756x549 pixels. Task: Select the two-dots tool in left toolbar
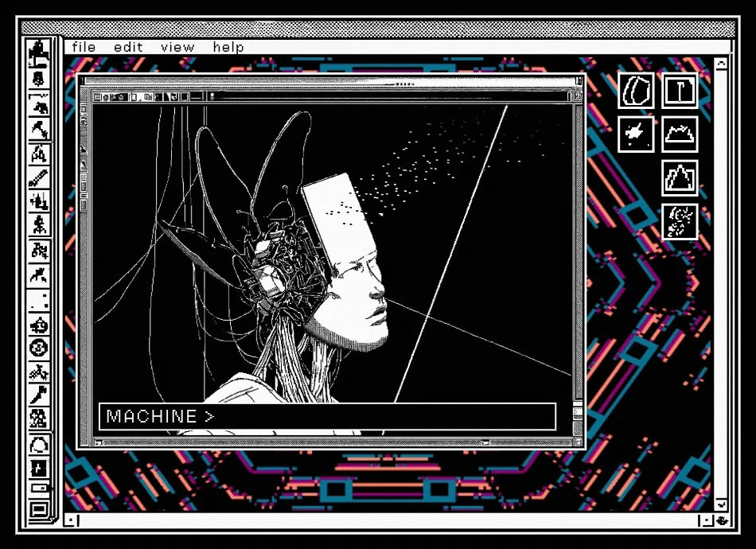tap(38, 300)
